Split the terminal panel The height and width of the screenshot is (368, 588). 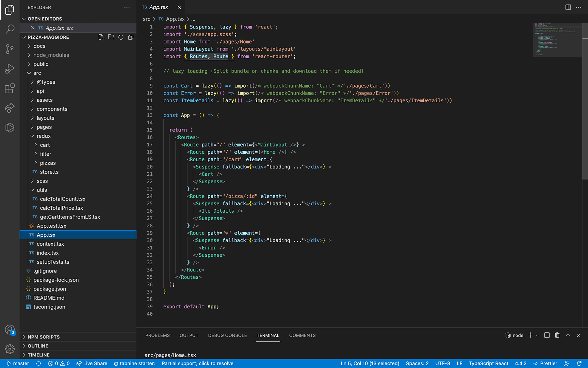(547, 335)
